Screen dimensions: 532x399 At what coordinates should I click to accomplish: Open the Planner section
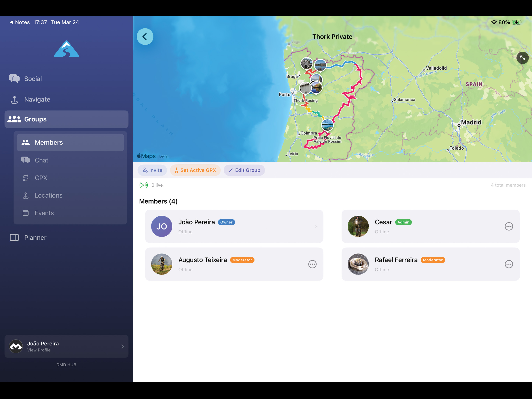(x=66, y=237)
